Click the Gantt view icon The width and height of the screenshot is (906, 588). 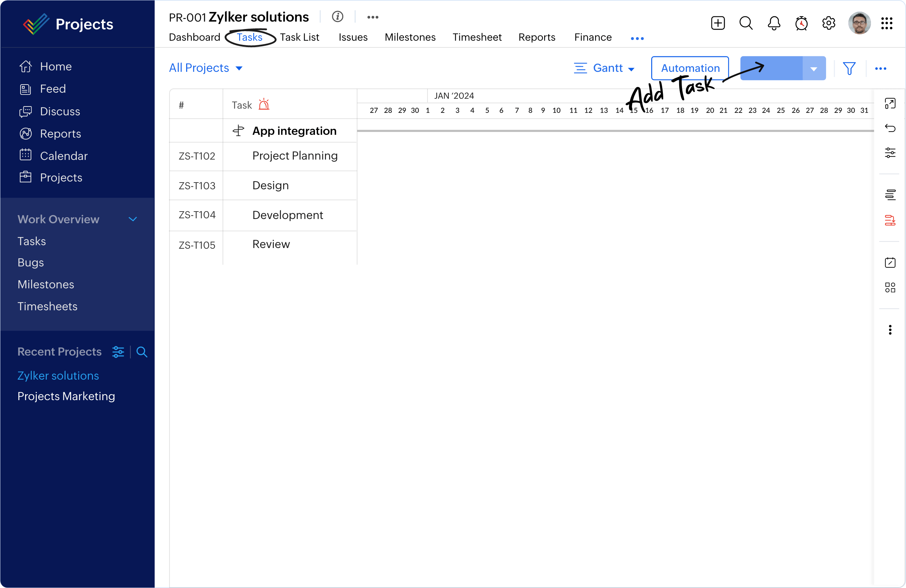580,68
